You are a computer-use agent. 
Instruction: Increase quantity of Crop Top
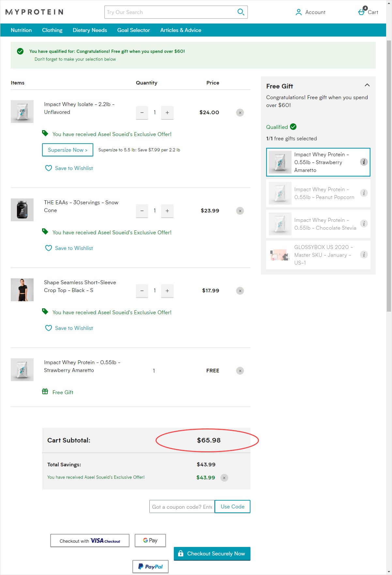(x=167, y=291)
